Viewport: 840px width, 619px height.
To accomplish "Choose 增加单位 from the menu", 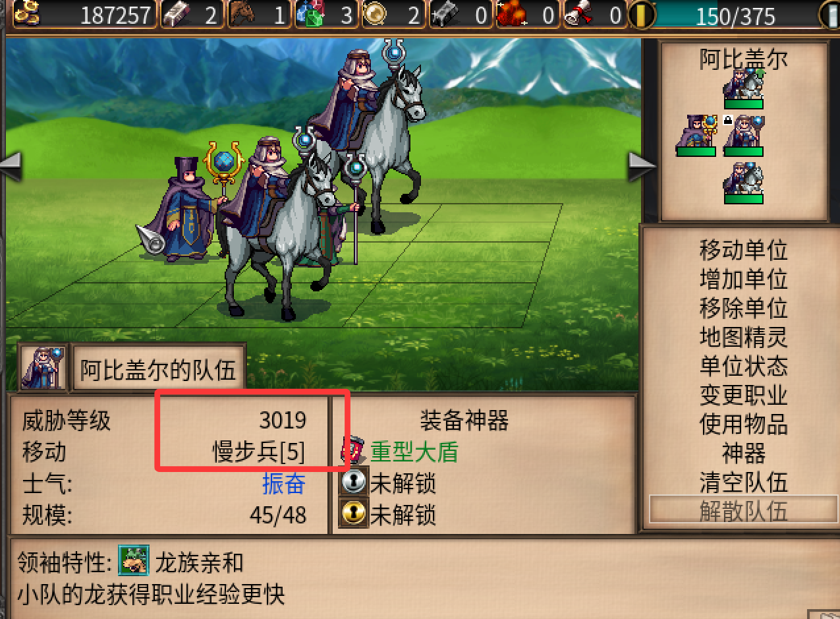I will coord(743,280).
